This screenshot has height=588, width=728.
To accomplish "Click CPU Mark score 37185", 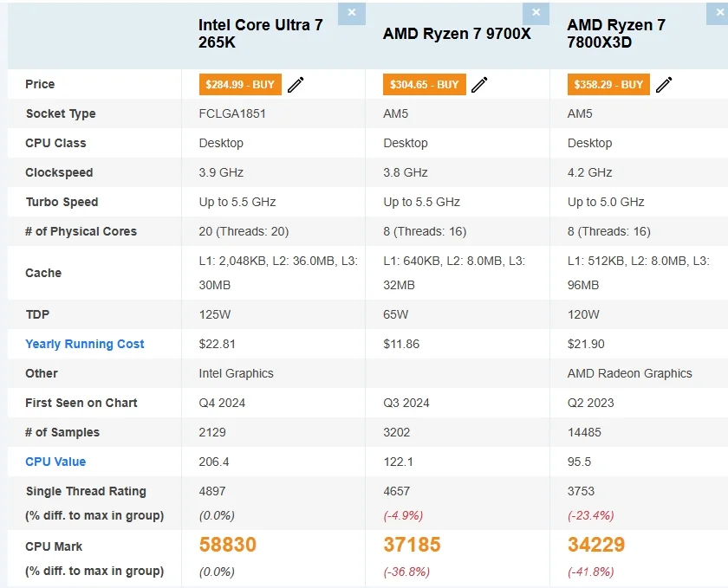I will coord(412,545).
